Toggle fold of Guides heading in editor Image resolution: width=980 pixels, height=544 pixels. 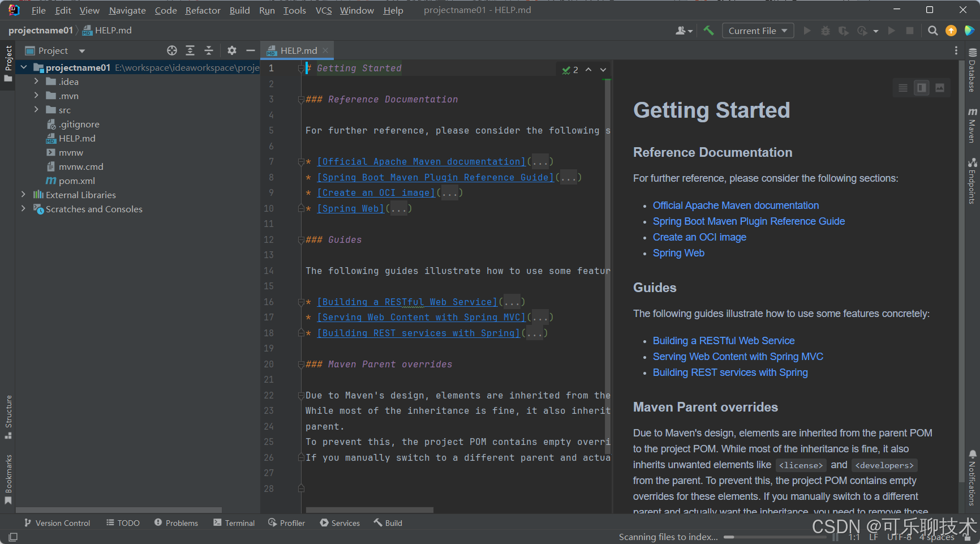(302, 240)
